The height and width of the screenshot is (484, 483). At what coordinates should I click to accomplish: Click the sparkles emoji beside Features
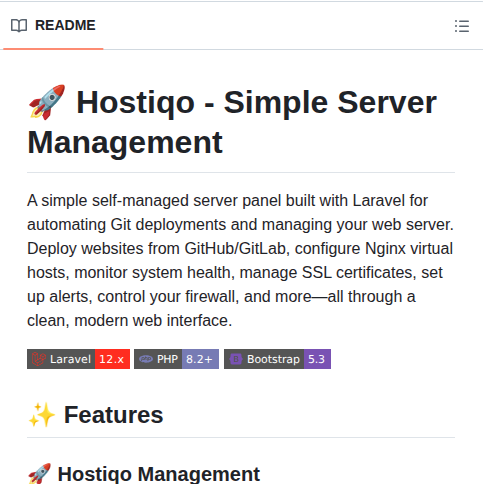click(x=42, y=415)
